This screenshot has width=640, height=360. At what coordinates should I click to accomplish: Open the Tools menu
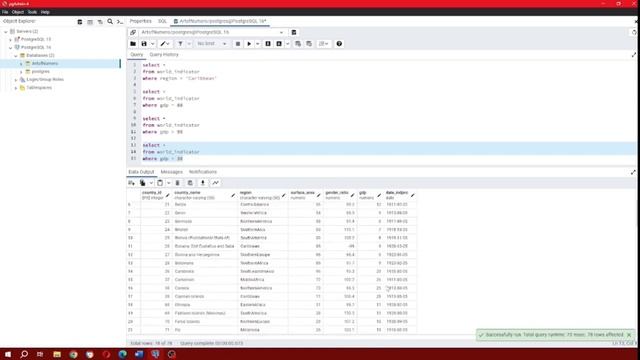coord(32,12)
